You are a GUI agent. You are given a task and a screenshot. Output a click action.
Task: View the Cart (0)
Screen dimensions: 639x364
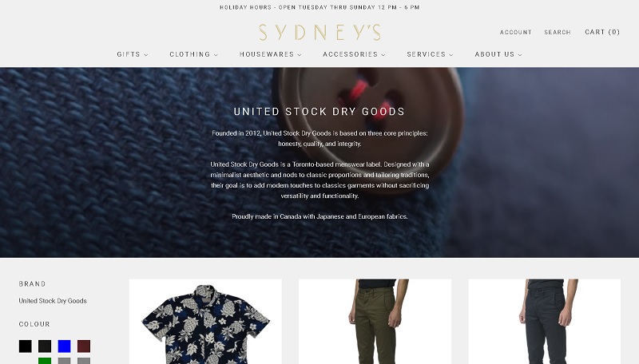602,32
